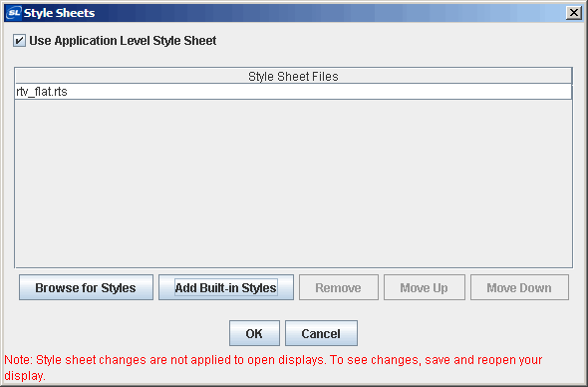
Task: Click Add Built-in Styles button
Action: [x=226, y=287]
